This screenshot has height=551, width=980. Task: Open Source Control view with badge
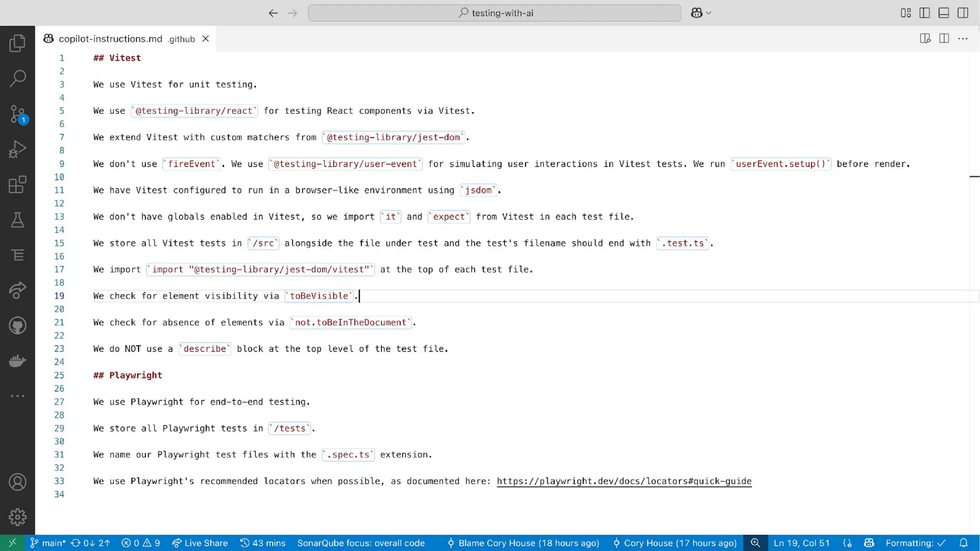[17, 114]
